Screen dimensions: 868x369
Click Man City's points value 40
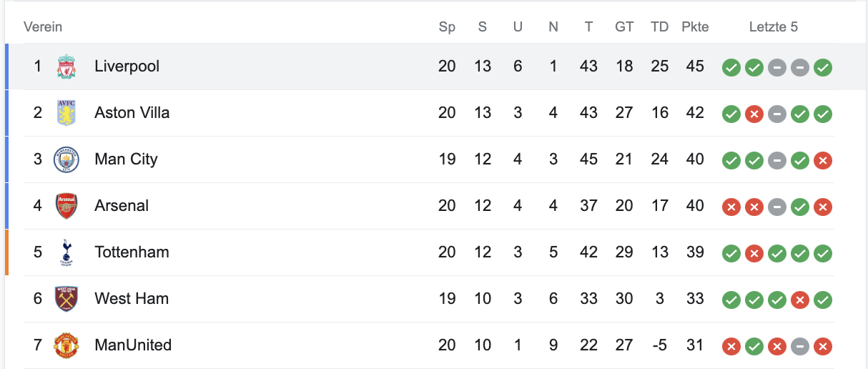[x=695, y=159]
